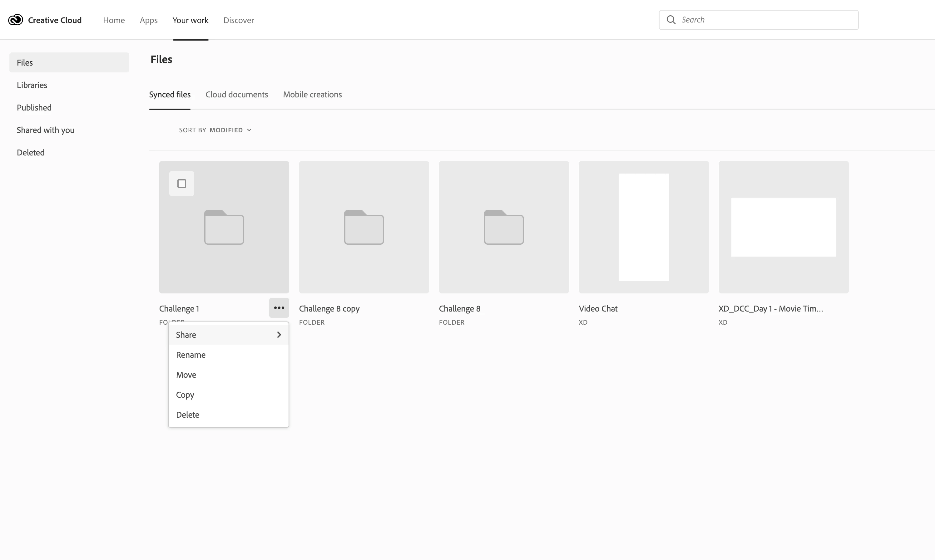
Task: Navigate to the Discover page
Action: coord(239,20)
